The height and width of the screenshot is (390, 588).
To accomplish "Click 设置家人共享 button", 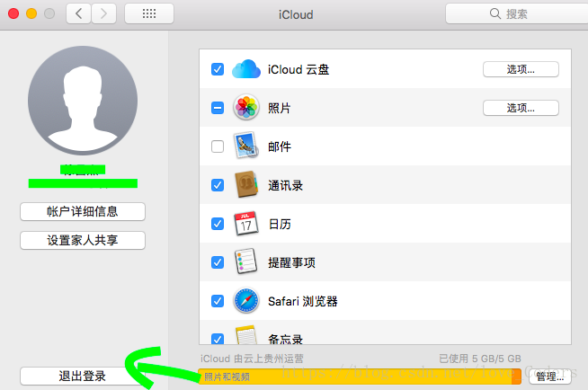I will coord(83,240).
